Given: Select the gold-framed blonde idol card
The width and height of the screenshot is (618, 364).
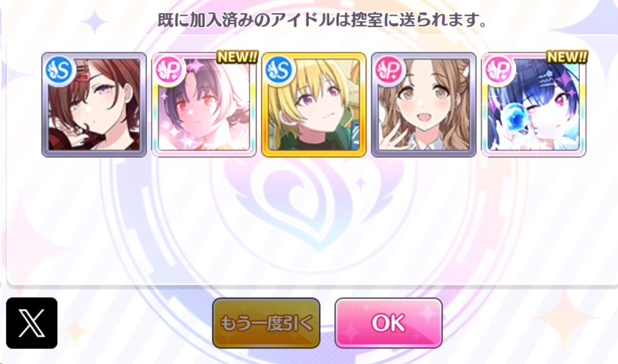Looking at the screenshot, I should tap(314, 105).
